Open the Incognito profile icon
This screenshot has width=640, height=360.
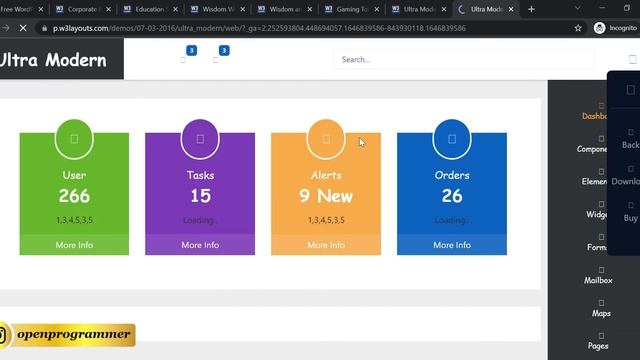click(599, 28)
